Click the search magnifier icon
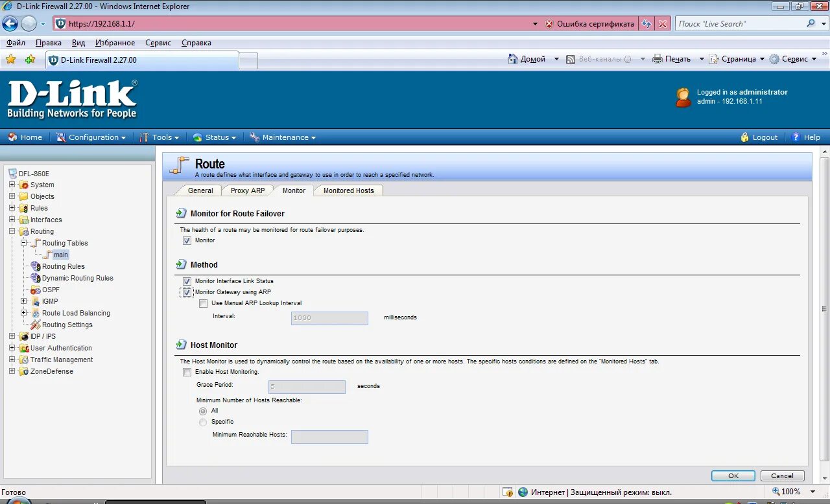The height and width of the screenshot is (504, 830). 811,23
